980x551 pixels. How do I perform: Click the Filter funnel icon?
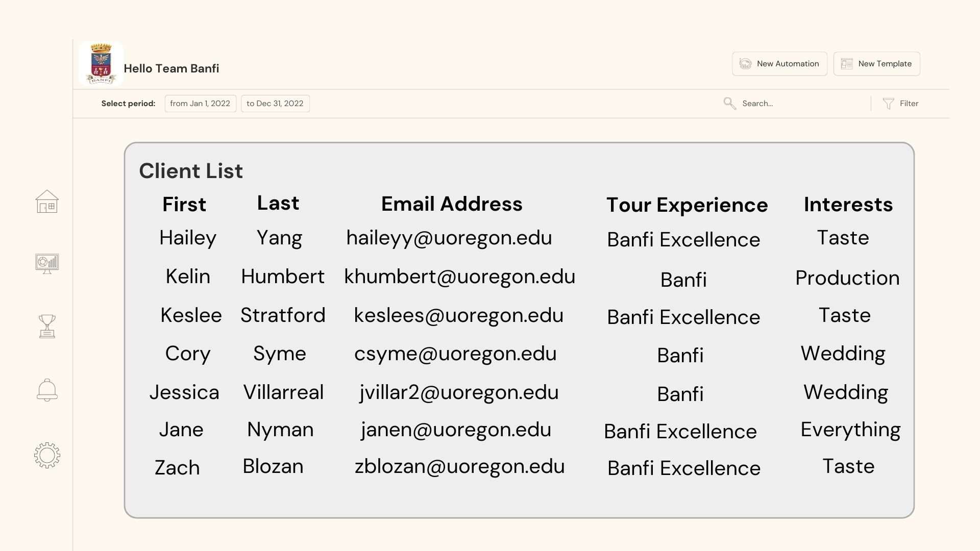[888, 104]
